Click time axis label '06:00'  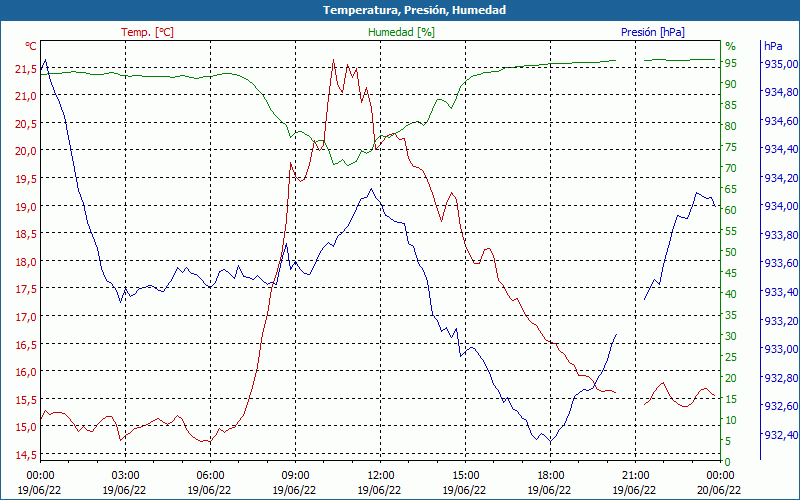210,476
